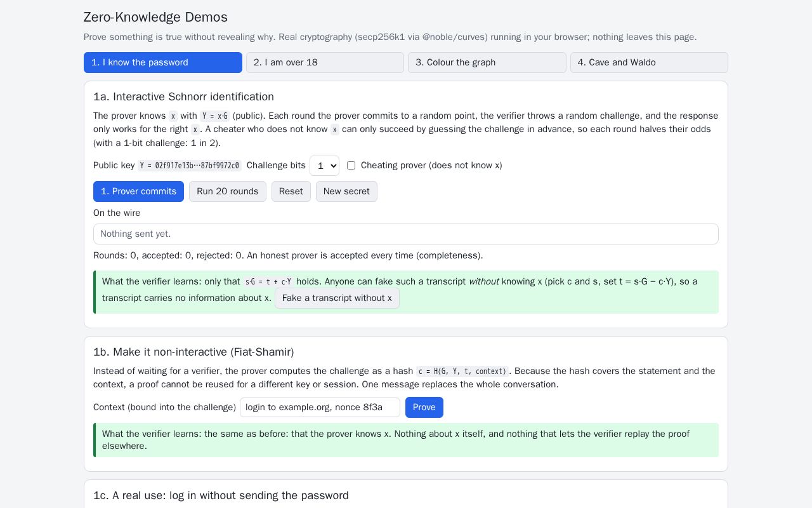This screenshot has width=812, height=508.
Task: Click the "1c. A real use: log in" heading
Action: [221, 495]
